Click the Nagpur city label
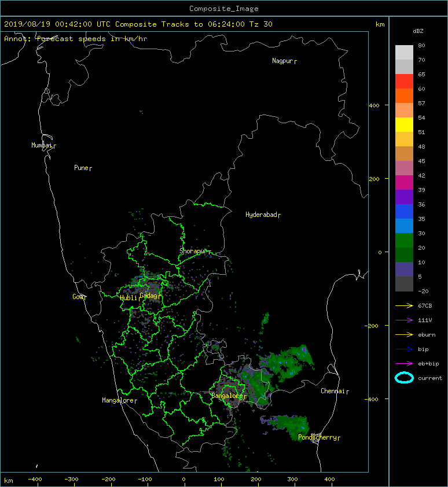448x487 pixels. click(x=282, y=61)
